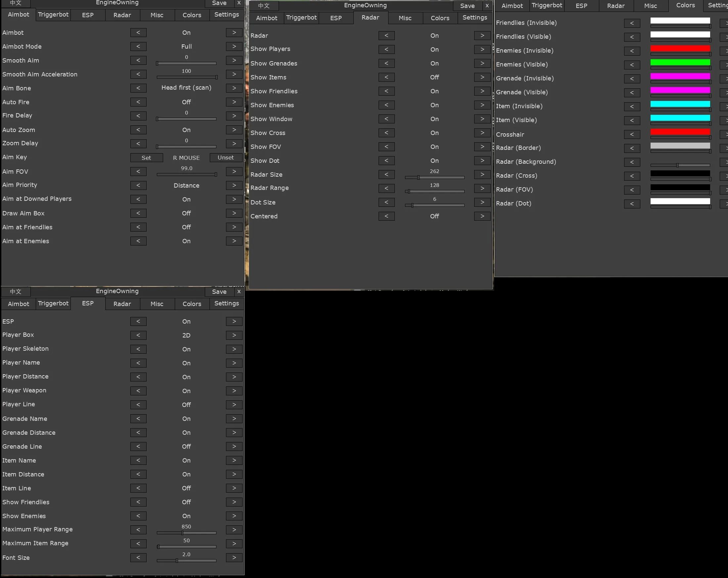Adjust the Maximum Player Range slider

[186, 533]
